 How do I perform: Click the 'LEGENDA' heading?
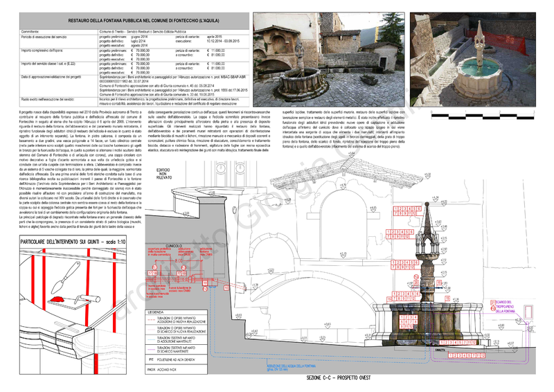[x=155, y=312]
